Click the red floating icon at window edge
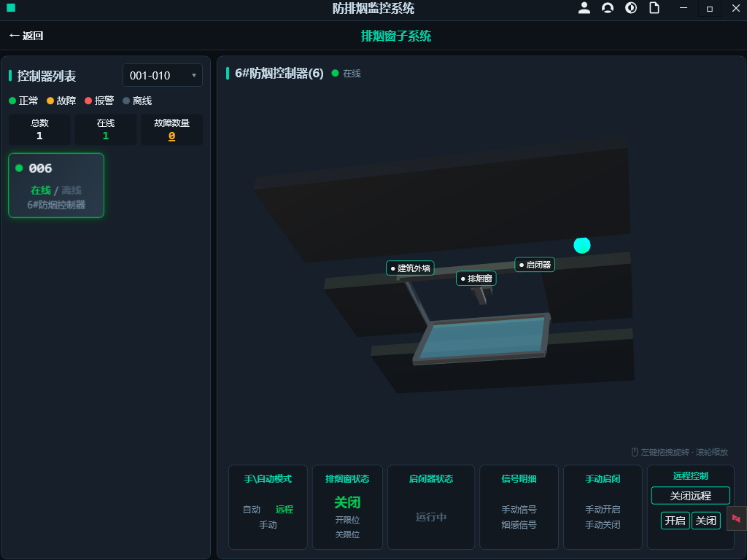Screen dimensions: 747x560 coord(736,518)
